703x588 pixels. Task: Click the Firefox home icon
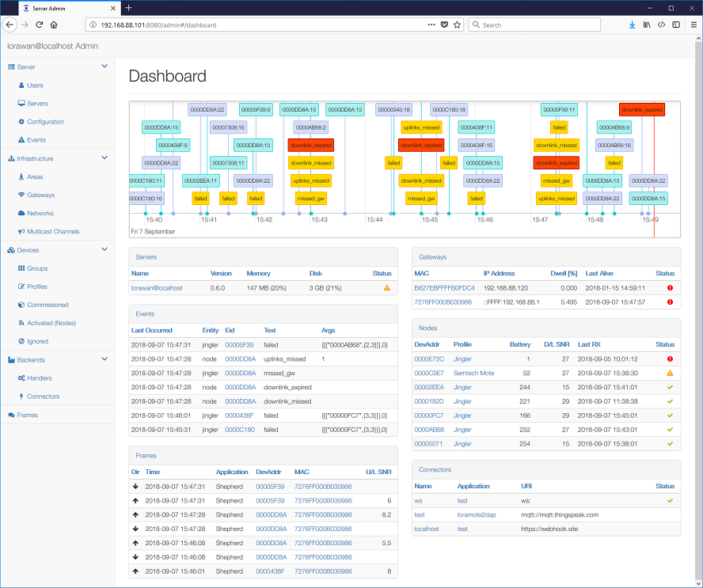pos(54,25)
